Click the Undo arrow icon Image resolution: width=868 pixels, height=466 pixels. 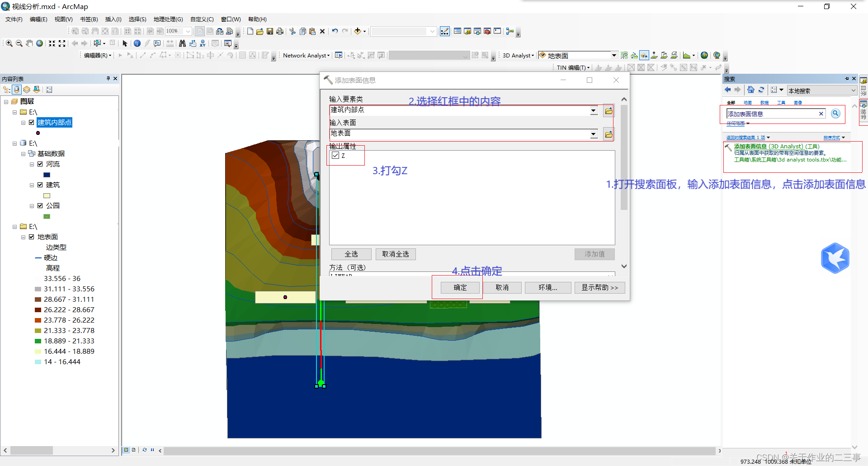(x=335, y=31)
